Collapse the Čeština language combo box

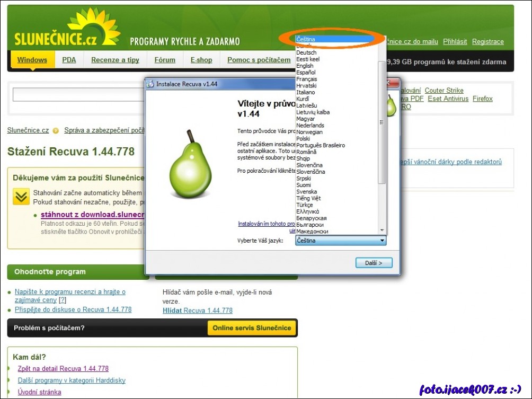pos(382,241)
